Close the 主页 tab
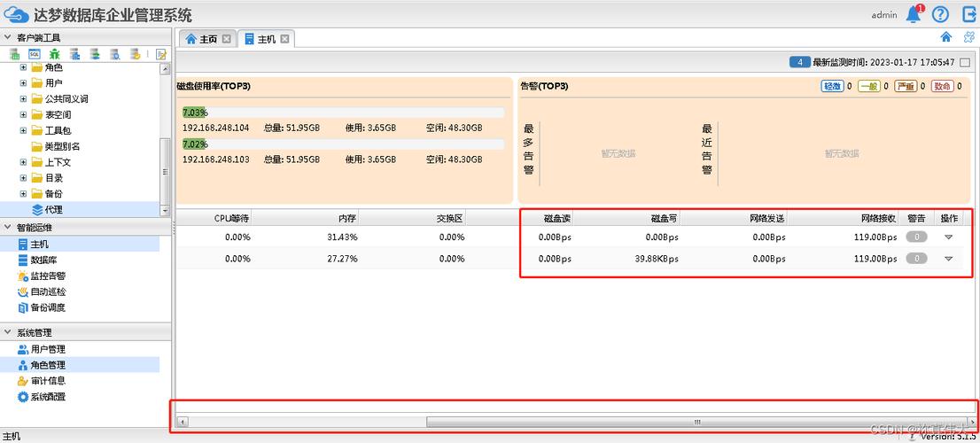This screenshot has height=443, width=980. coord(226,39)
